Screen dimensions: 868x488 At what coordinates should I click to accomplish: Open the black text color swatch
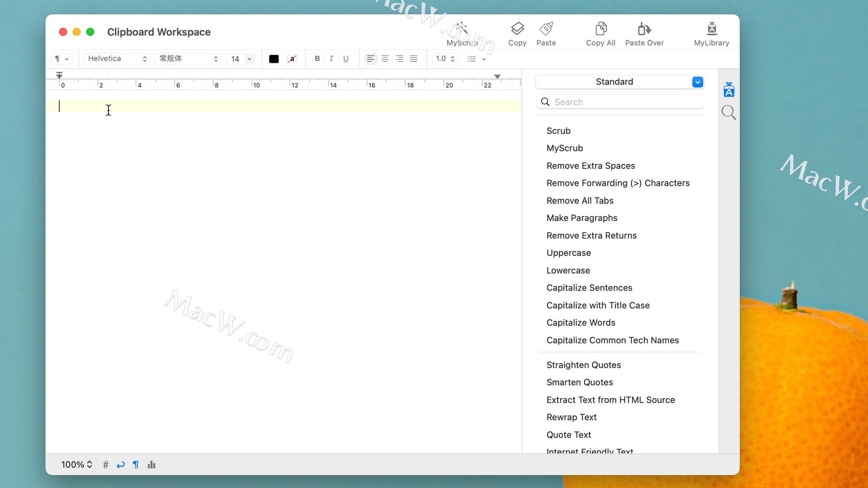click(x=274, y=59)
